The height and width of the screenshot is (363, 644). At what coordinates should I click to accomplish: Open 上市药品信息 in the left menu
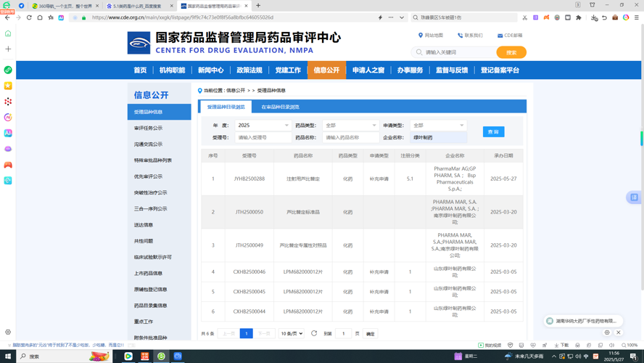[x=160, y=274]
